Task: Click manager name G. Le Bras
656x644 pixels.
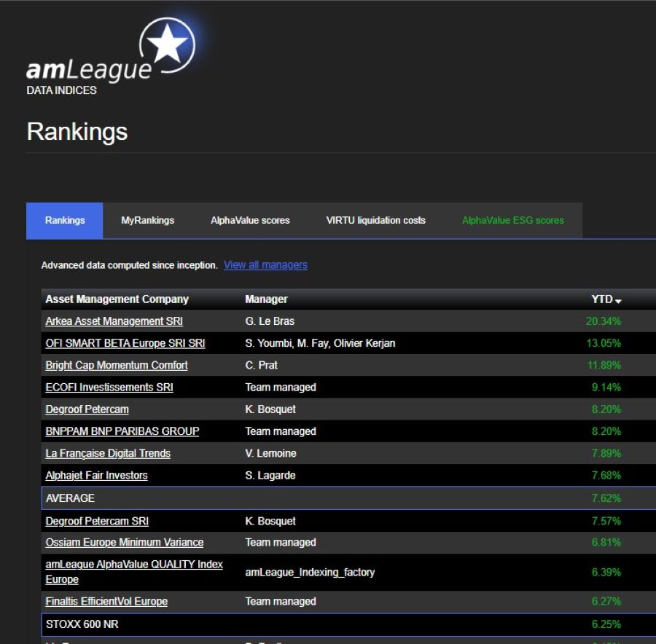Action: 270,321
